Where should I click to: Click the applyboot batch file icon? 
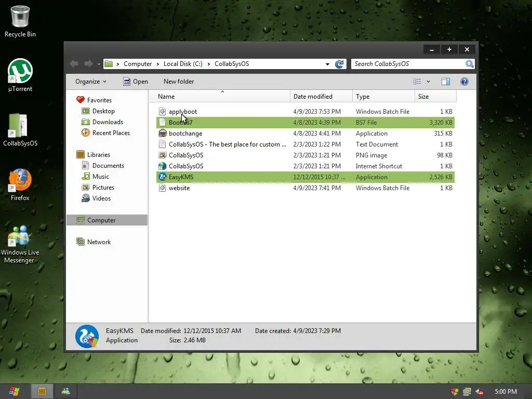pyautogui.click(x=163, y=111)
